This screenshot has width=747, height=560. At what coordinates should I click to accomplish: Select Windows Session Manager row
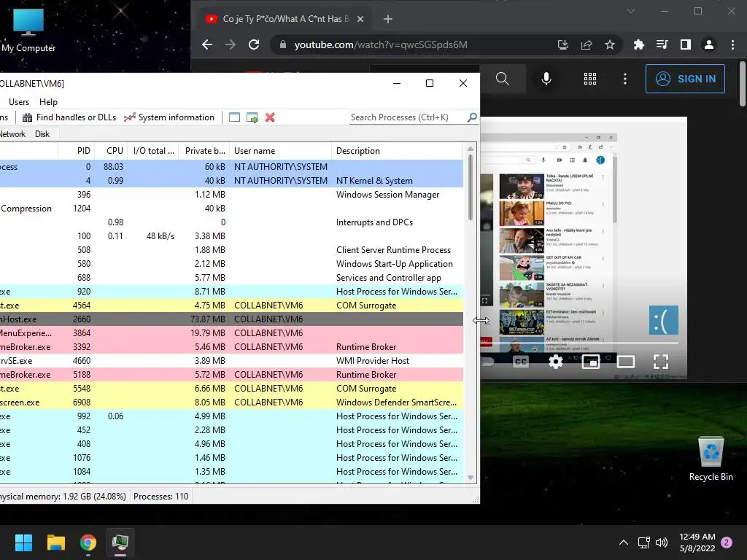231,194
